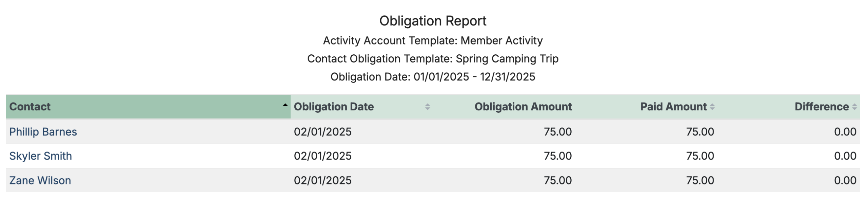Click the Difference column header label
This screenshot has height=200, width=868.
tap(821, 107)
